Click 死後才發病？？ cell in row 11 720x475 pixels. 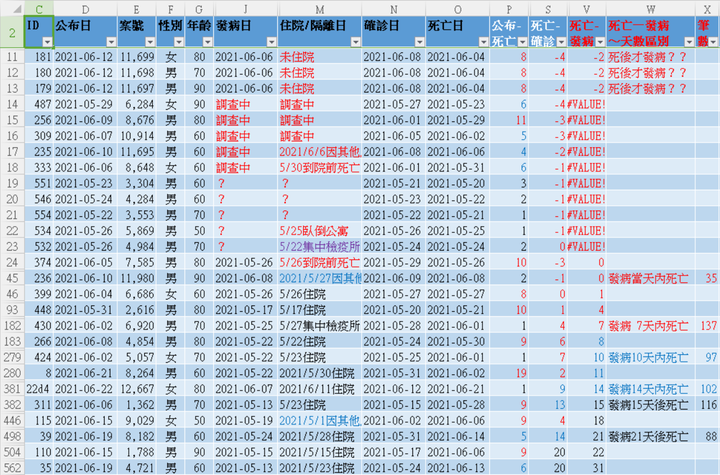tap(651, 57)
